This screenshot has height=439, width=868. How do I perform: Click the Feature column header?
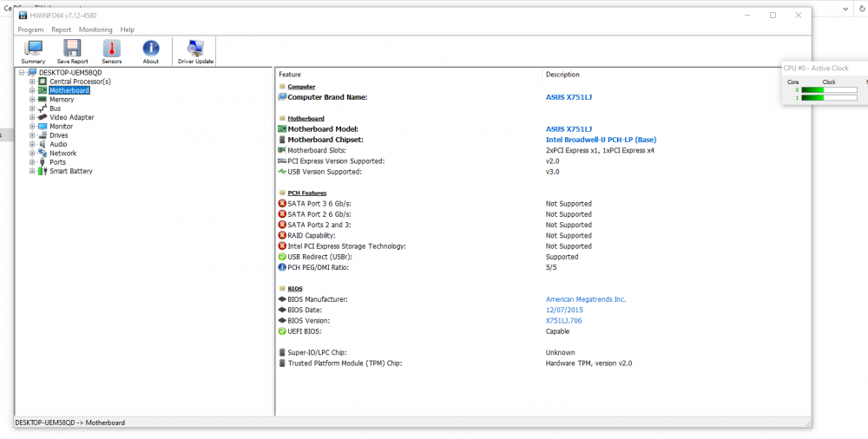click(290, 75)
